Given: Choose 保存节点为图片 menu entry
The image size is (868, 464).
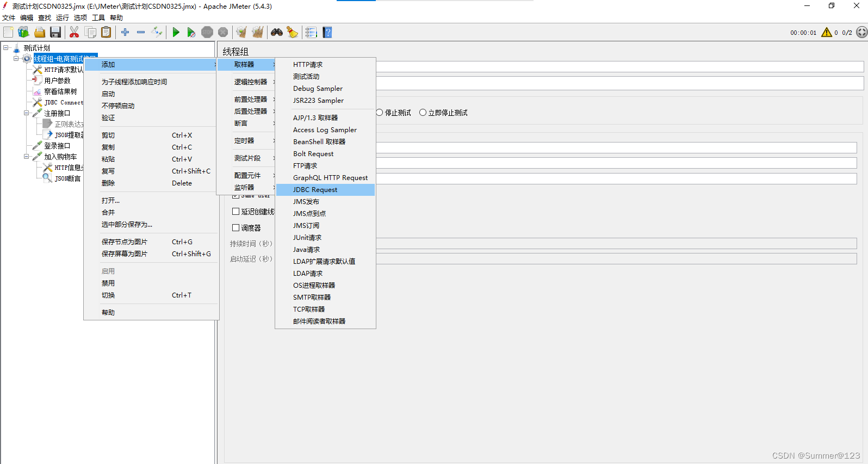Looking at the screenshot, I should 151,242.
